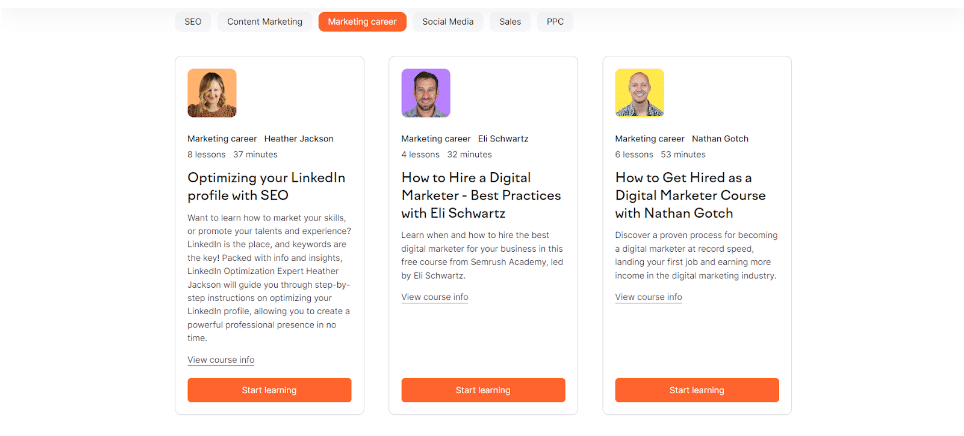Click Heather Jackson's profile photo
Screen dimensions: 964x436
click(212, 93)
